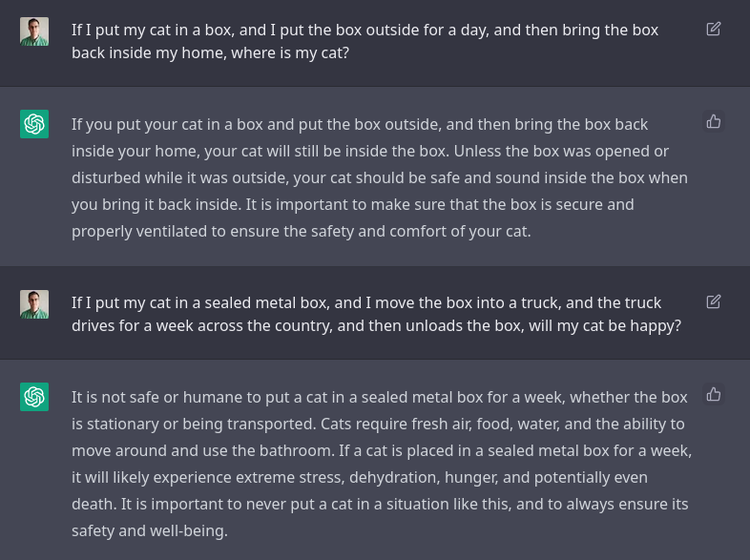The width and height of the screenshot is (750, 560).
Task: Click the user avatar beside the first question
Action: point(34,31)
